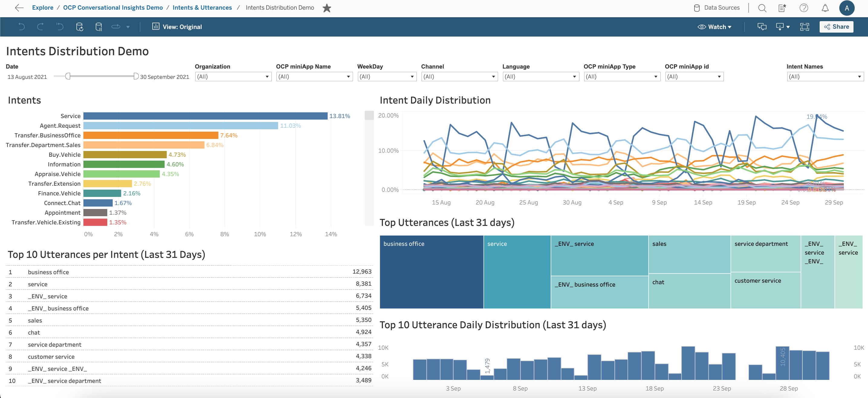The image size is (868, 398).
Task: Click the Pause auto updates icon
Action: pos(99,27)
